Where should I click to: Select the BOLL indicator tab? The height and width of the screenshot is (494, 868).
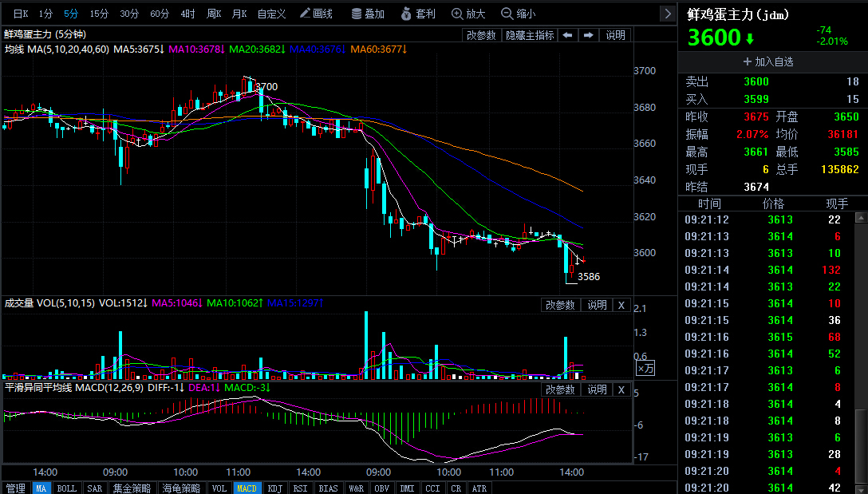click(x=66, y=488)
